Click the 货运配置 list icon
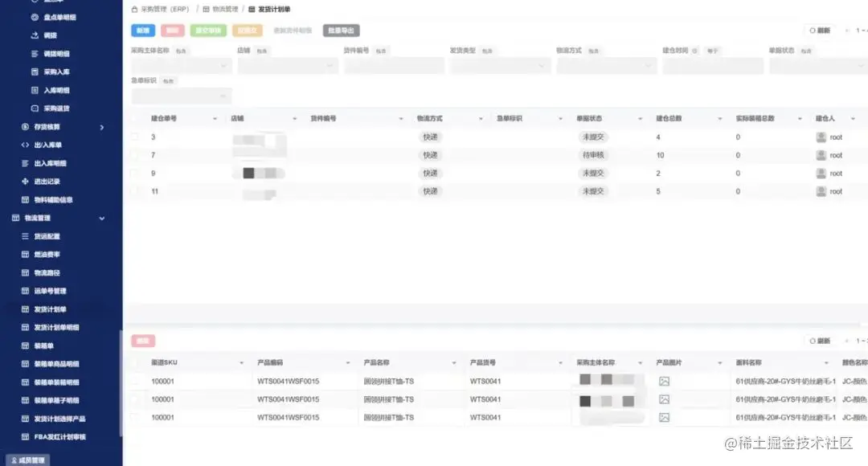This screenshot has height=466, width=868. (25, 236)
